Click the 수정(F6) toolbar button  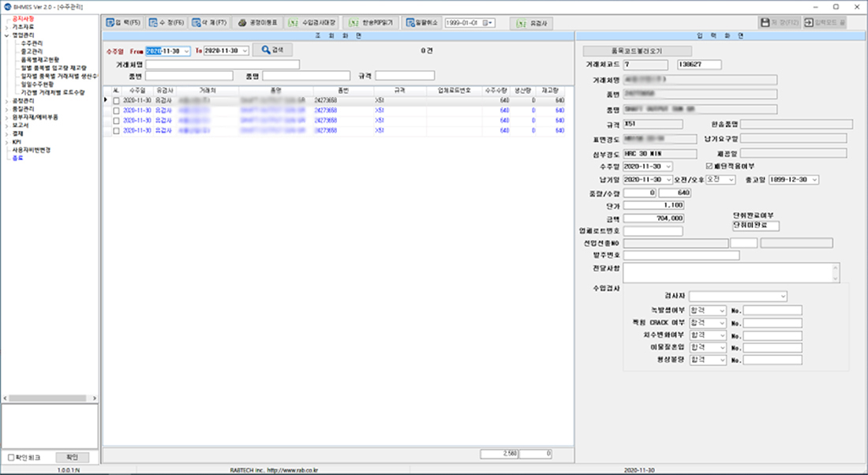coord(166,23)
